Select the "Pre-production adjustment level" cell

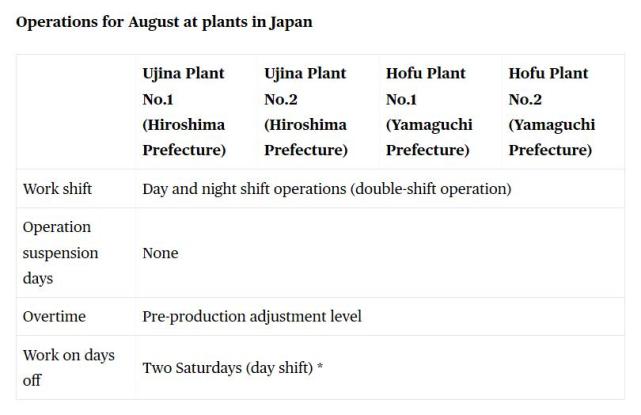(x=252, y=317)
